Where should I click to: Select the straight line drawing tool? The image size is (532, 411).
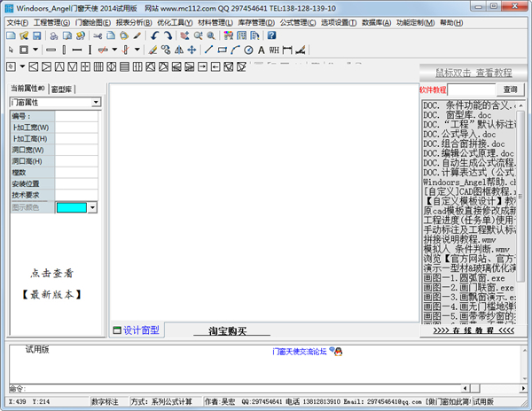coord(208,50)
